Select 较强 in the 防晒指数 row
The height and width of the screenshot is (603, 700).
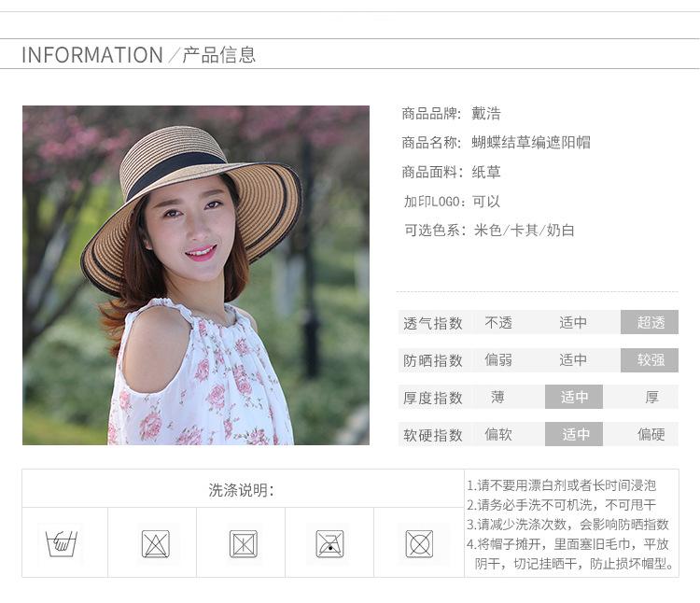pyautogui.click(x=650, y=360)
